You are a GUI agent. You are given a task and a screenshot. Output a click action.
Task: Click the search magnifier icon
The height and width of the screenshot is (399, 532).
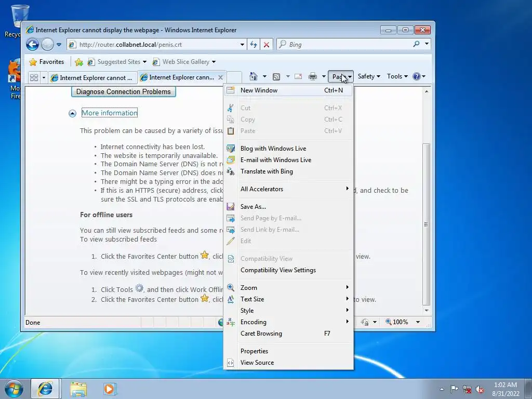tap(416, 44)
